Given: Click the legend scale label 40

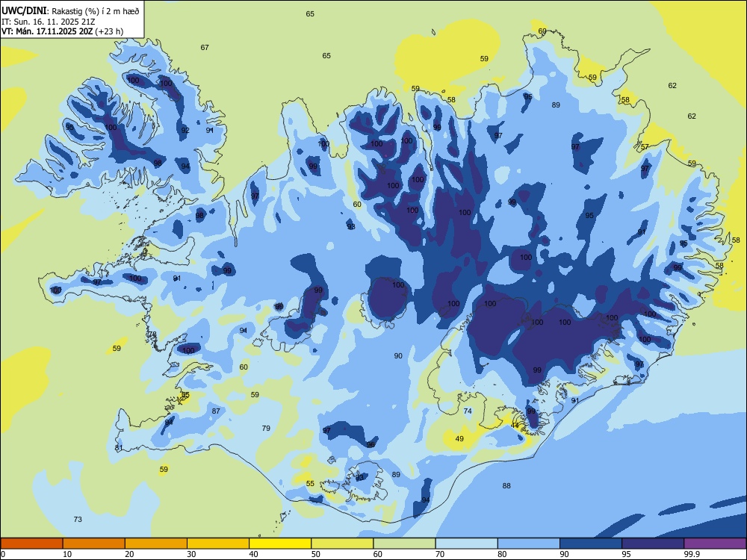Looking at the screenshot, I should [x=253, y=554].
